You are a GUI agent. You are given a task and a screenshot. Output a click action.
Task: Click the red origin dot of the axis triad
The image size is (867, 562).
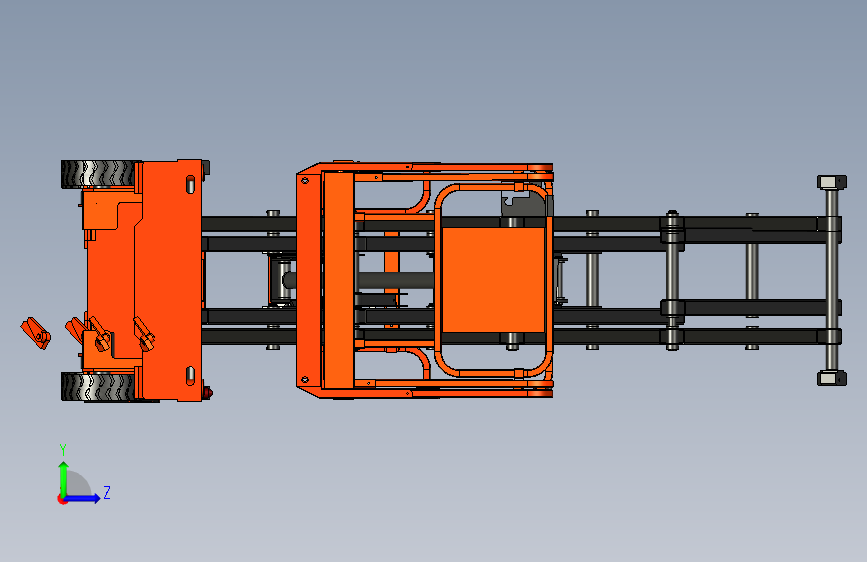[x=61, y=499]
